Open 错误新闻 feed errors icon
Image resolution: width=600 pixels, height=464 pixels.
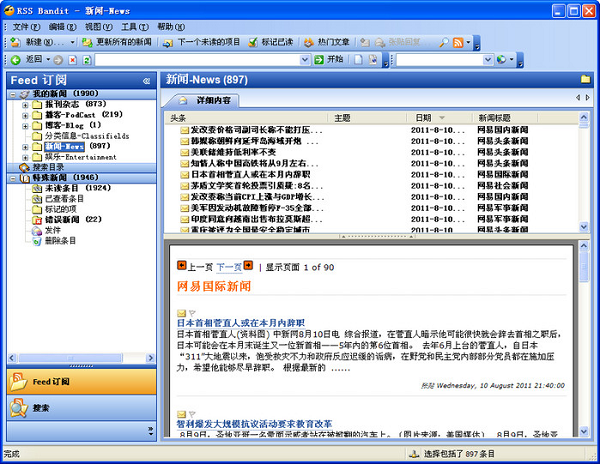click(37, 220)
